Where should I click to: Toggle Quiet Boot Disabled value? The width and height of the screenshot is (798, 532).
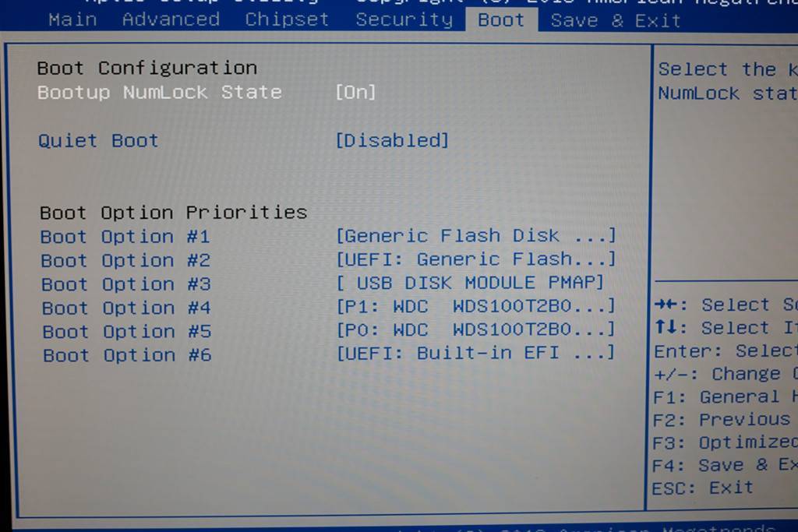(392, 140)
